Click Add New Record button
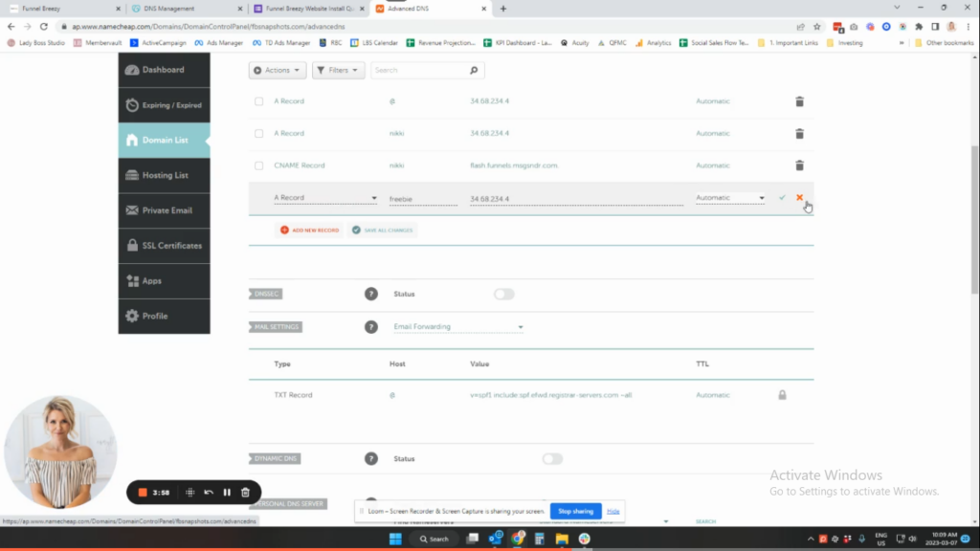This screenshot has height=551, width=980. point(309,231)
